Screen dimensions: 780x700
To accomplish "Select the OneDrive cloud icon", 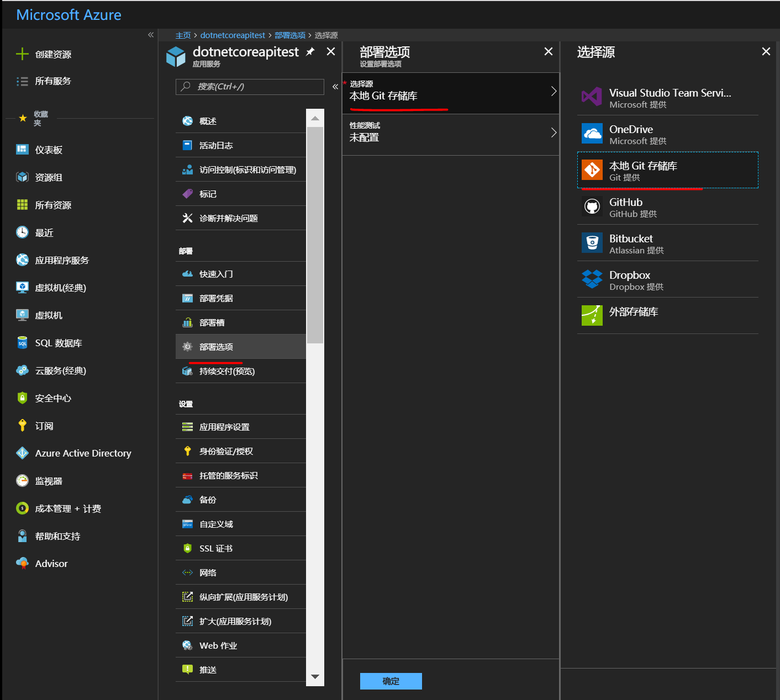I will [x=592, y=134].
